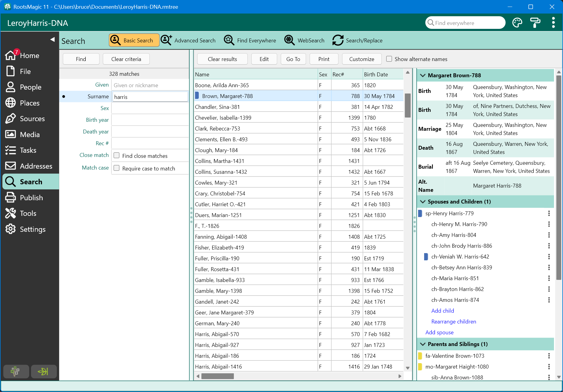Click the Advanced Search magnifier icon
The height and width of the screenshot is (392, 563).
pyautogui.click(x=166, y=40)
